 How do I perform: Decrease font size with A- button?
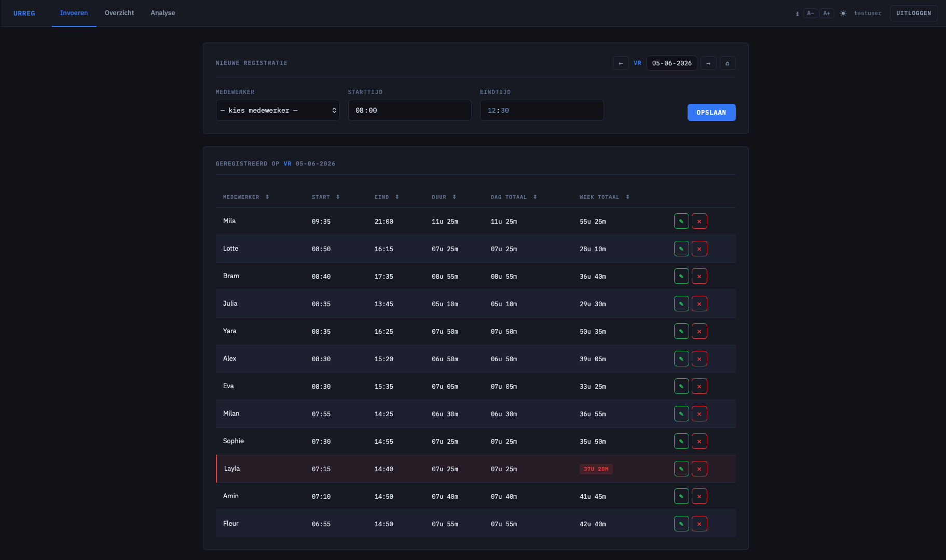[x=811, y=13]
